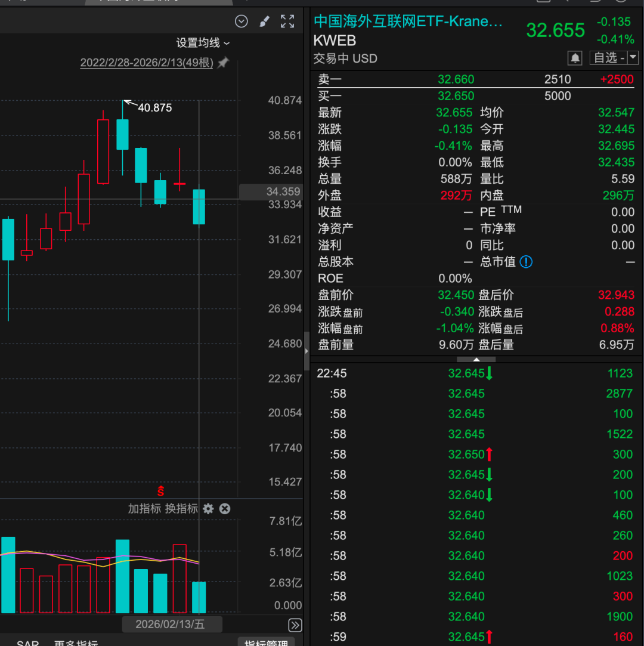Click the 盘前量 value 9.60万
The width and height of the screenshot is (644, 646).
point(456,345)
